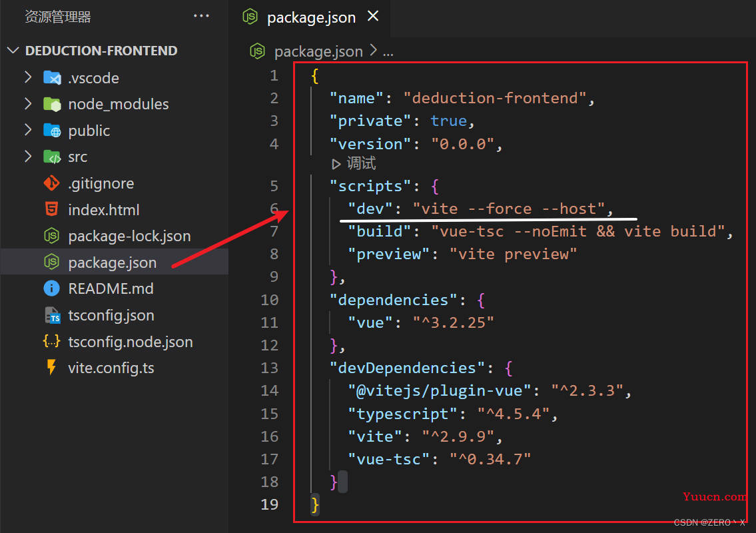Select package.json in the file tree

pos(113,263)
